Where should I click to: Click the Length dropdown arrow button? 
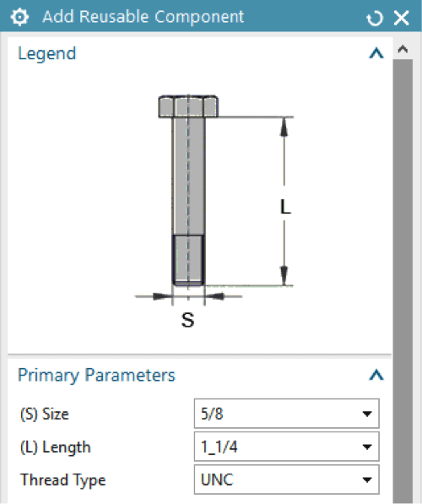coord(367,447)
